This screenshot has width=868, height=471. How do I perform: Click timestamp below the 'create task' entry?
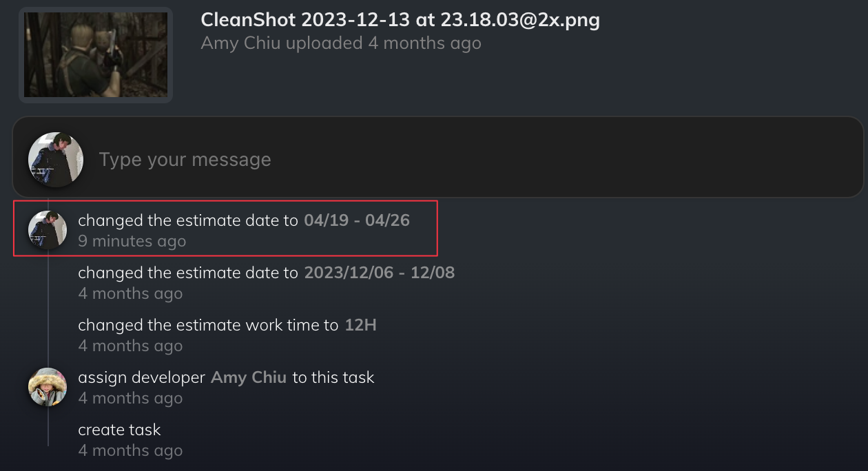(x=130, y=450)
